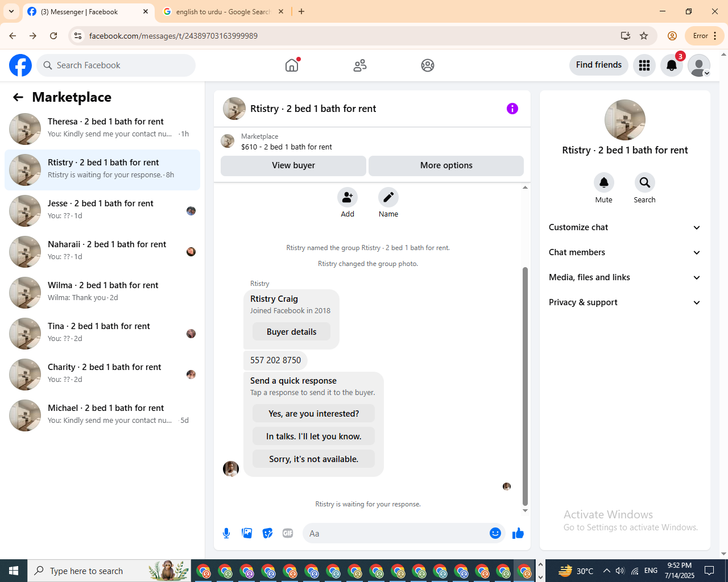Viewport: 728px width, 582px height.
Task: Install app icon in address bar
Action: click(626, 36)
